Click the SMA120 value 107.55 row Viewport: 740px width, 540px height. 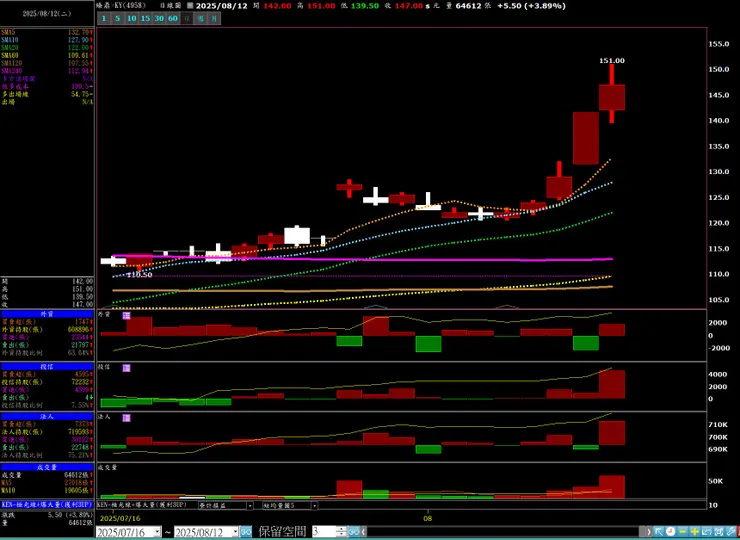click(x=47, y=63)
